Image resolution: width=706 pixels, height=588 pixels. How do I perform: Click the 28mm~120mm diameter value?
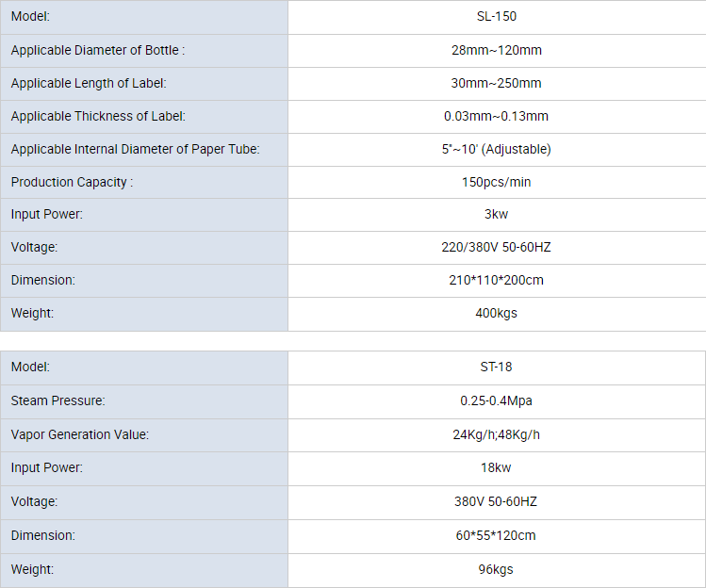pos(496,50)
